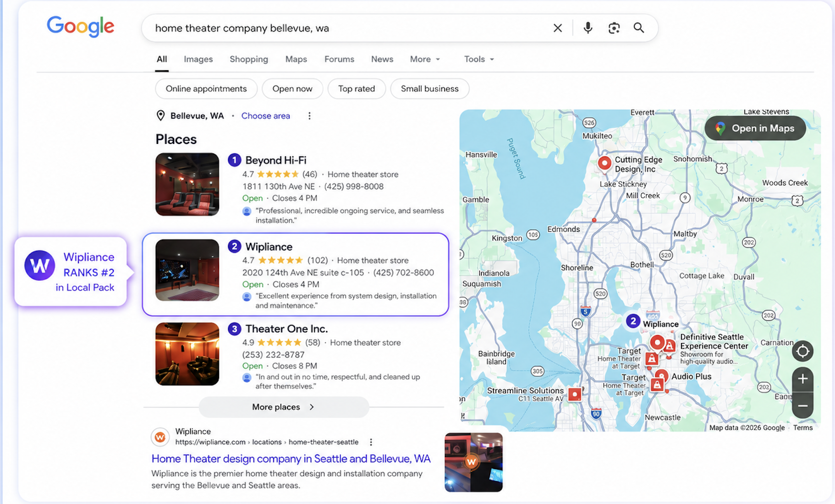Click the Google logo
Viewport: 835px width, 504px height.
coord(80,26)
